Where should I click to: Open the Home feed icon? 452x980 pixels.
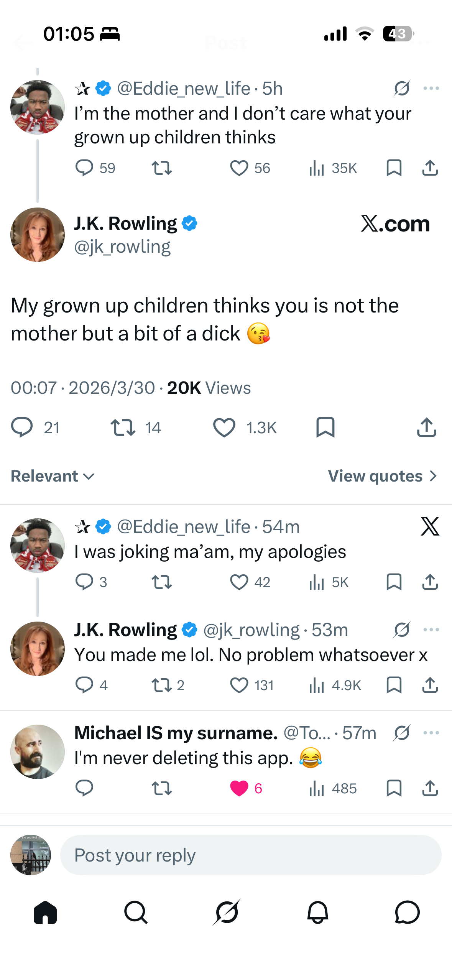pos(45,913)
